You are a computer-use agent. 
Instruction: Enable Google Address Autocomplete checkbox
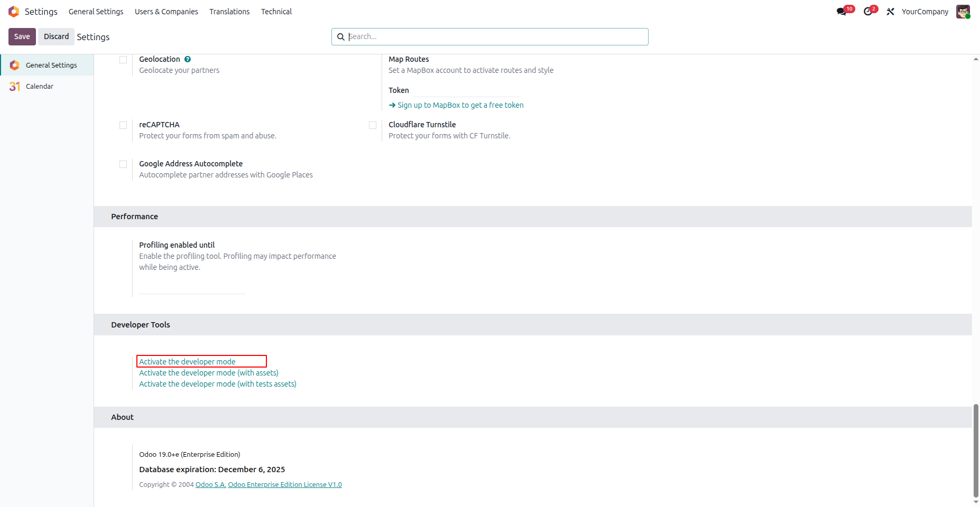pos(123,164)
